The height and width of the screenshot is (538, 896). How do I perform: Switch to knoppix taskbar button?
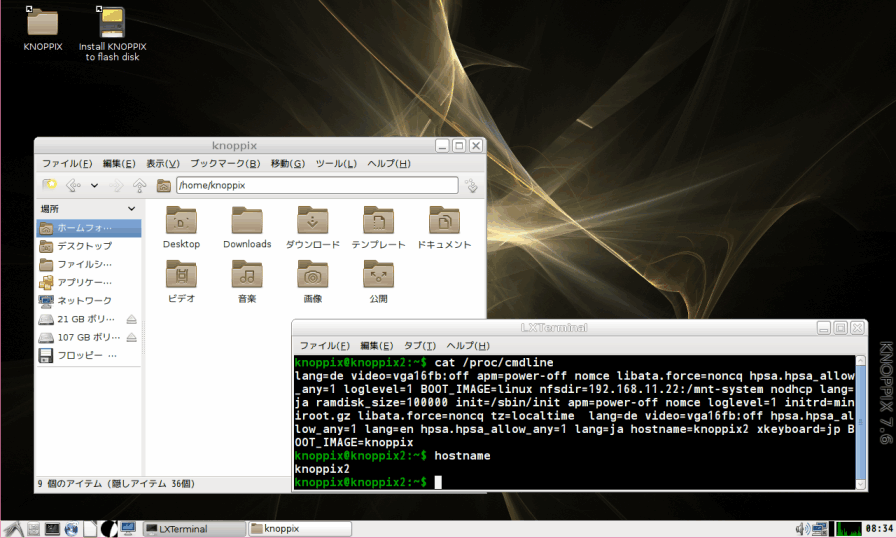(x=300, y=529)
